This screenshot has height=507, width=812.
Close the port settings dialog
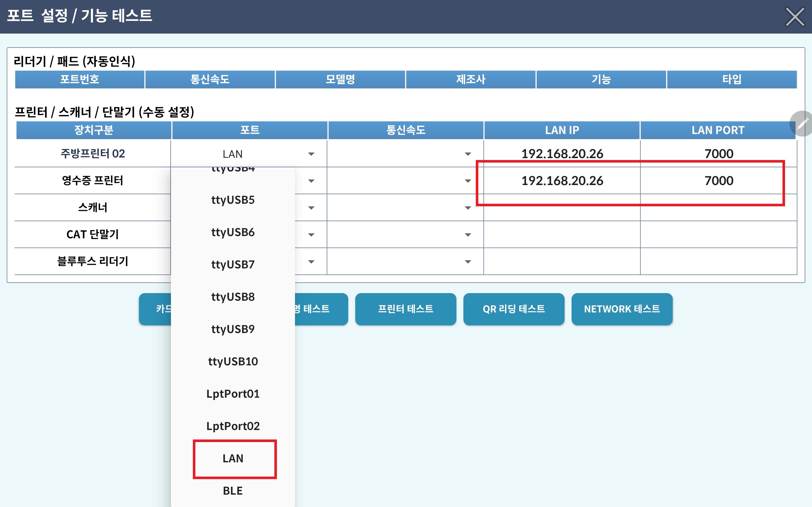(795, 17)
